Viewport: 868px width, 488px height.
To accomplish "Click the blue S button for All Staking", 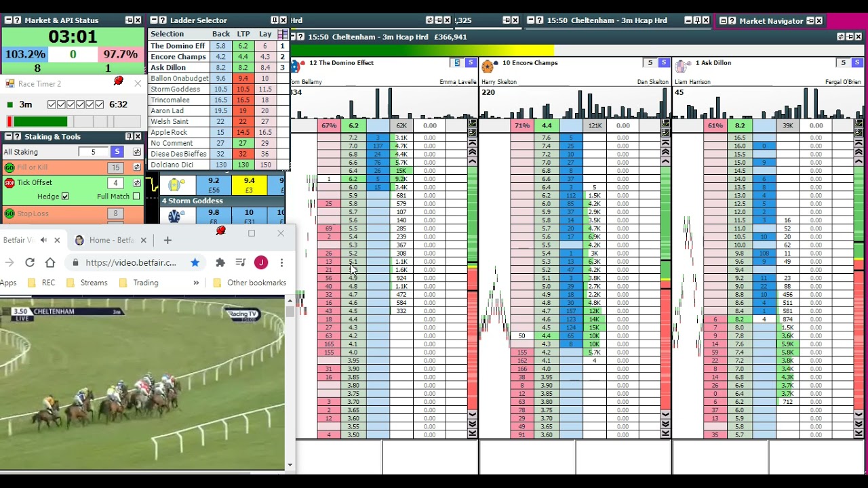I will 117,152.
